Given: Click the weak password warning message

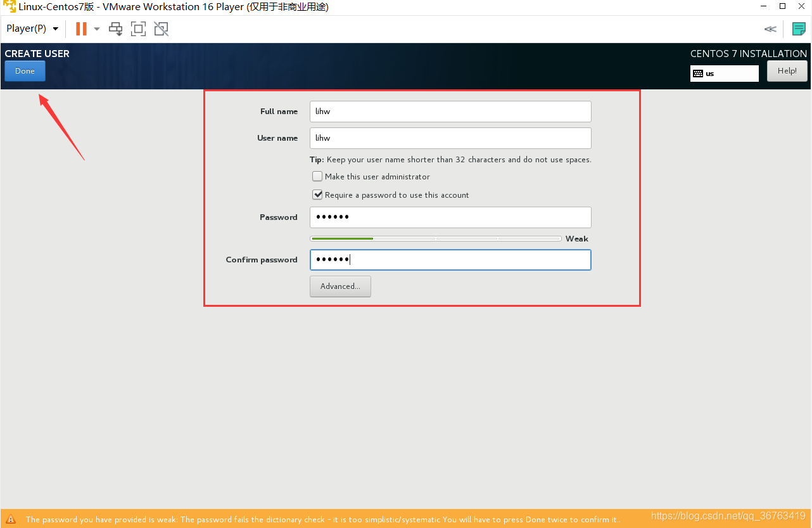Looking at the screenshot, I should [322, 519].
